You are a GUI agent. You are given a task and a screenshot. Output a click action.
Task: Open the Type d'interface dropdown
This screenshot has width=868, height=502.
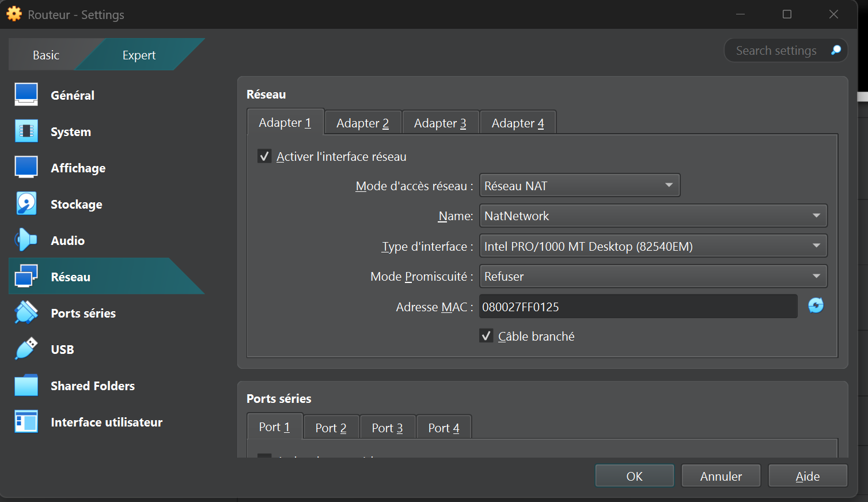pyautogui.click(x=653, y=246)
